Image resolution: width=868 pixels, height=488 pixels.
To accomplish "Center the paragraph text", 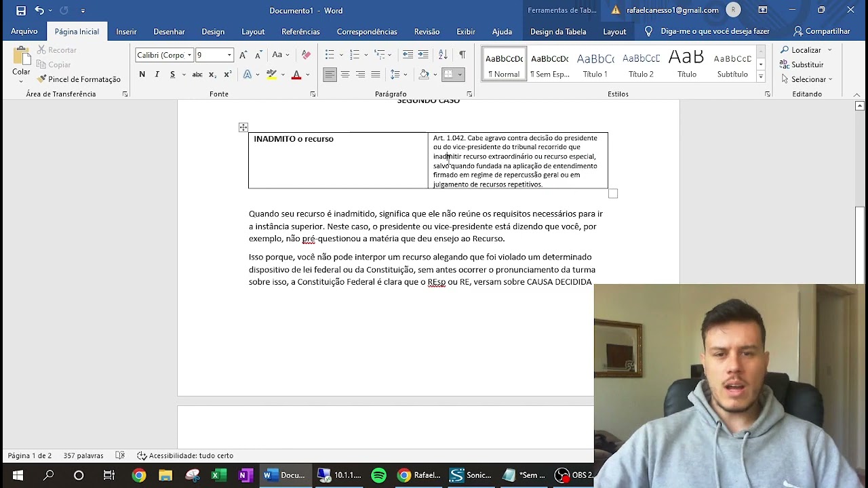I will (x=345, y=75).
